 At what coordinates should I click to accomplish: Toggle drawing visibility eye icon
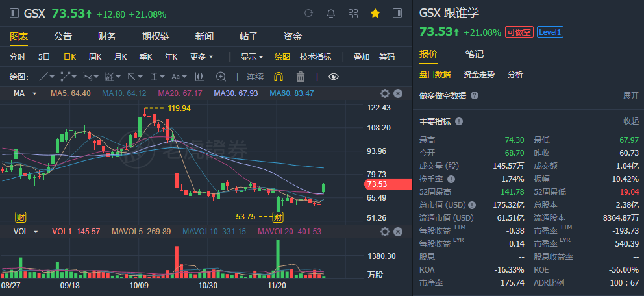pyautogui.click(x=334, y=77)
